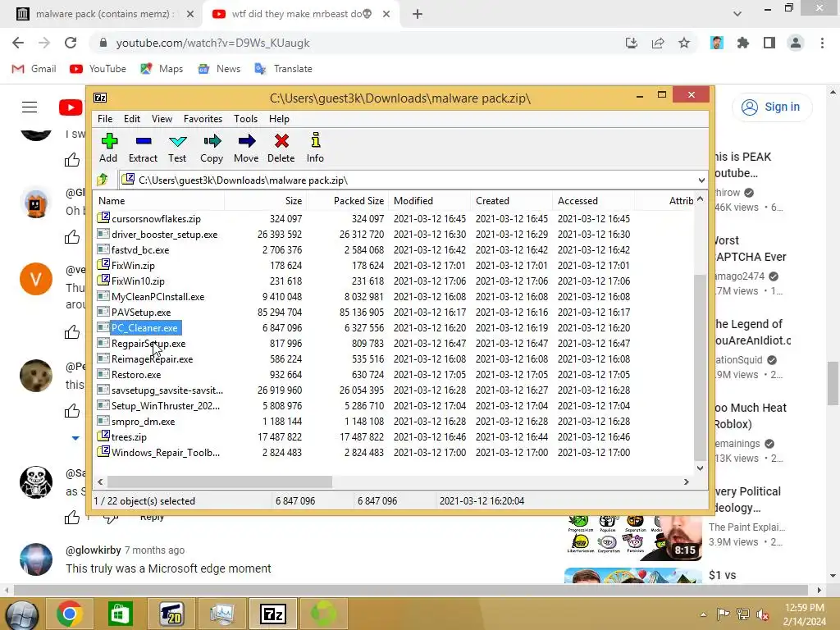Viewport: 840px width, 630px height.
Task: Open the Chrome tab search chevron
Action: tap(737, 14)
